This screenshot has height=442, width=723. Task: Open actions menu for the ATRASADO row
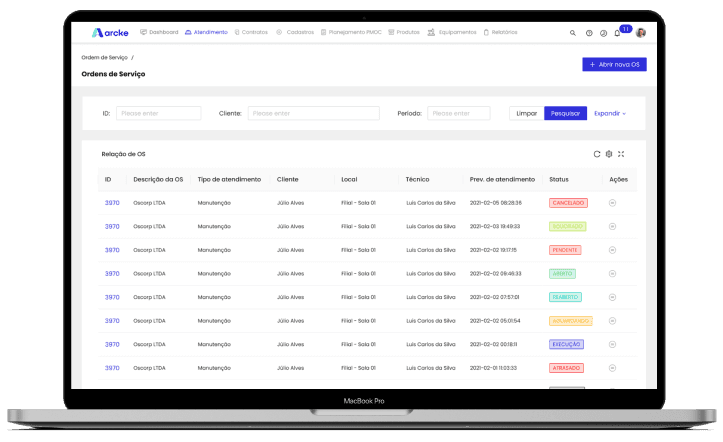pyautogui.click(x=612, y=368)
